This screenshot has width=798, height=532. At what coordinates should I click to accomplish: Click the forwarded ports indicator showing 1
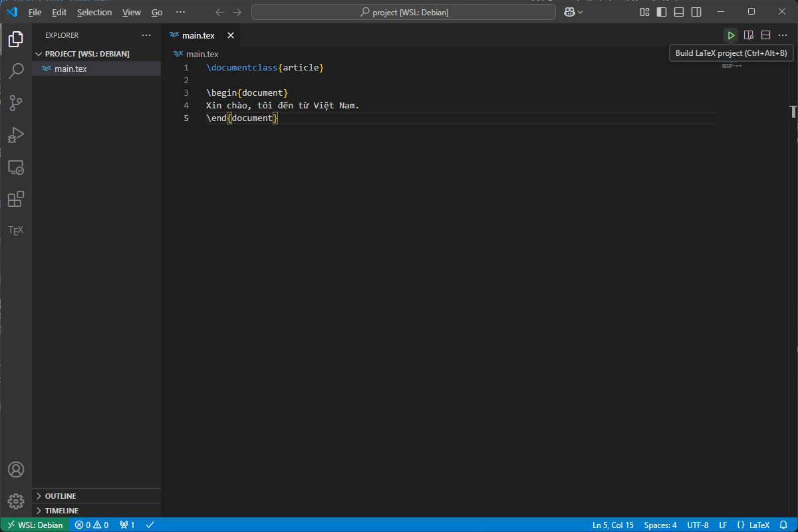pos(126,524)
